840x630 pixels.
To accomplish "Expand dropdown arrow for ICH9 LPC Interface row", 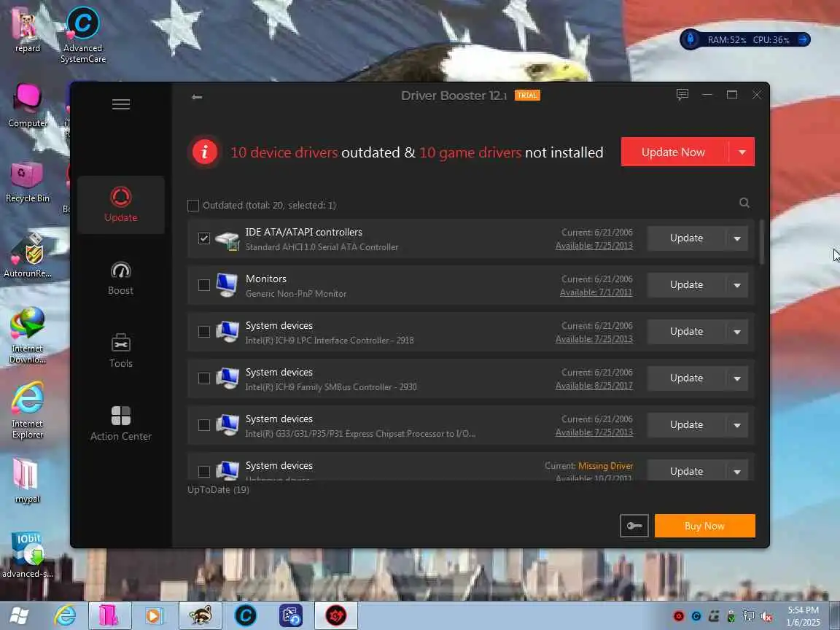I will (x=737, y=332).
